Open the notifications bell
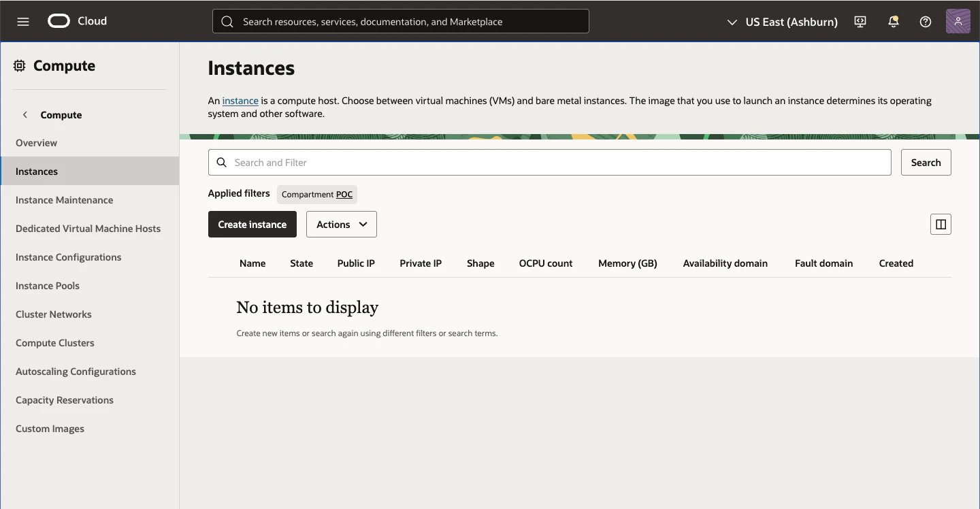This screenshot has width=980, height=509. [894, 22]
